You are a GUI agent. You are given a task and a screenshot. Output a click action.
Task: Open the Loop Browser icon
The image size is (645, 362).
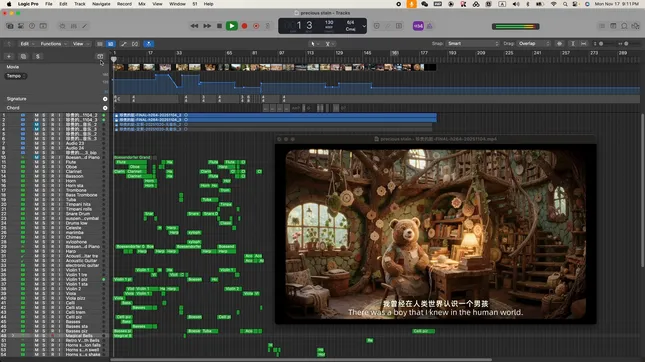coord(624,26)
